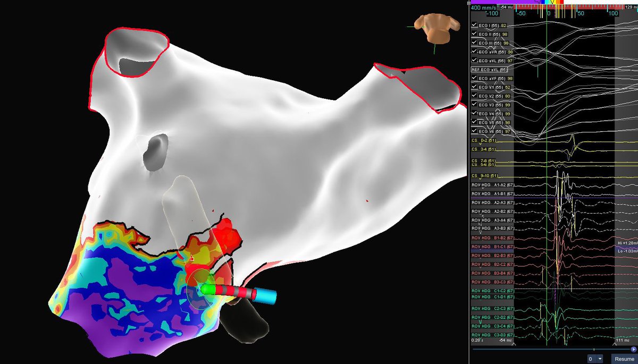Select the CS 1-2 channel label
638x364 pixels.
pyautogui.click(x=485, y=140)
